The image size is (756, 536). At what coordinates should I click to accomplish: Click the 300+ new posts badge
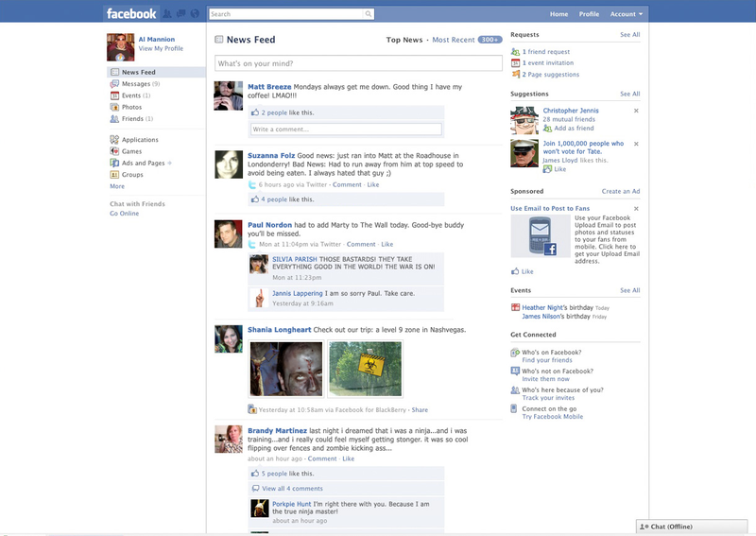click(x=490, y=40)
